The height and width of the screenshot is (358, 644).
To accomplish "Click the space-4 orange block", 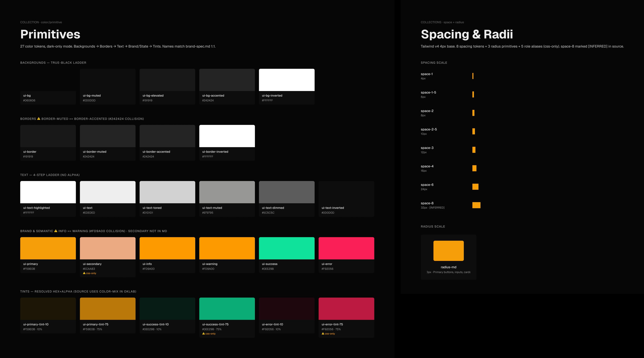I will click(x=474, y=168).
